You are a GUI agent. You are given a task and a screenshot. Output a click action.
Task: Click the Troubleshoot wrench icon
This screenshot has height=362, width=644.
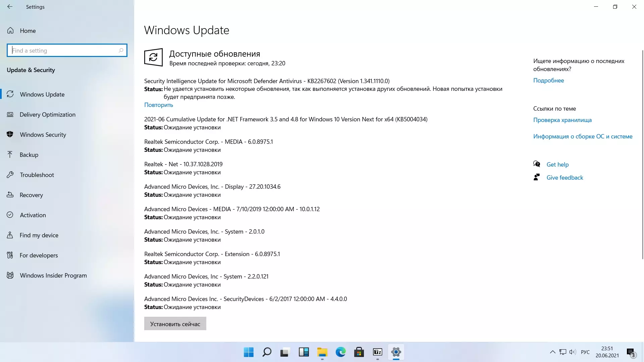pyautogui.click(x=10, y=175)
